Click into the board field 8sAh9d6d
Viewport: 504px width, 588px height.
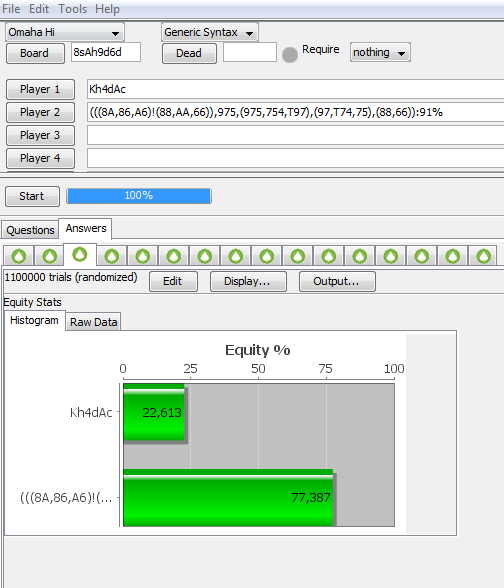106,52
